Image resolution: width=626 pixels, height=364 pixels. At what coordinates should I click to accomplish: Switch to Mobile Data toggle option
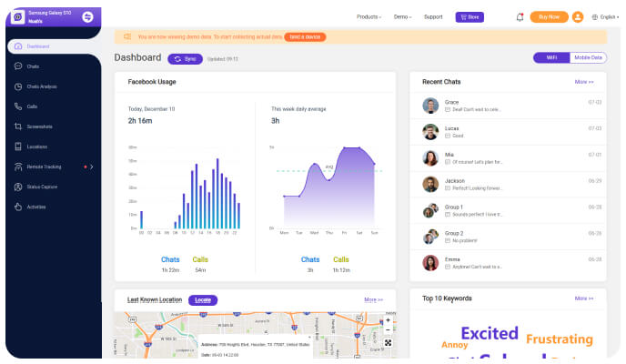click(588, 58)
